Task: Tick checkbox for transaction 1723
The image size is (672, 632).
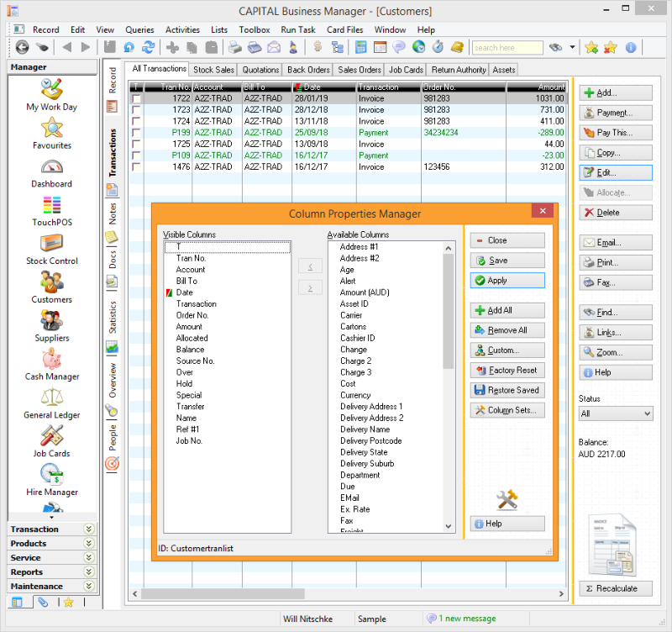Action: pyautogui.click(x=136, y=110)
